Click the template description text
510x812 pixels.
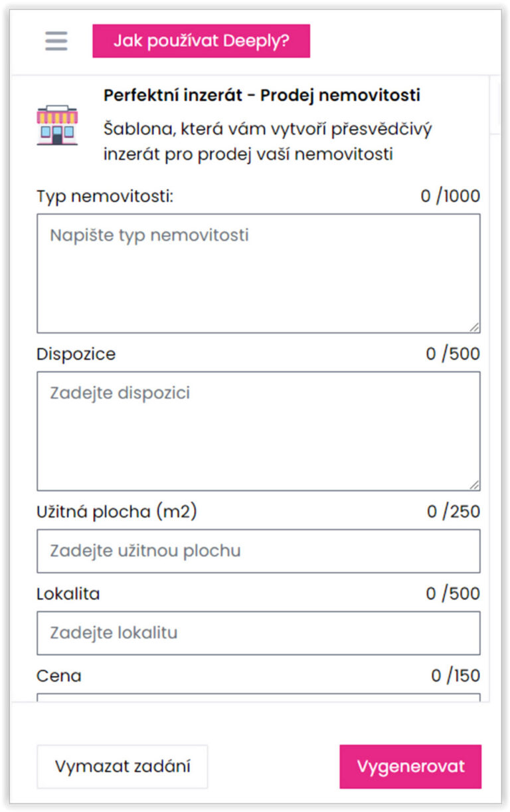pos(268,142)
